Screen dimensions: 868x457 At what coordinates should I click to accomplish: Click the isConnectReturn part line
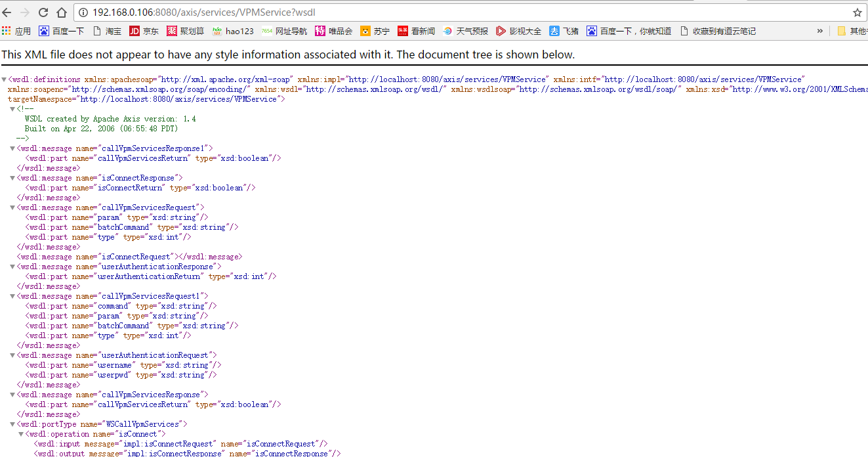[140, 188]
